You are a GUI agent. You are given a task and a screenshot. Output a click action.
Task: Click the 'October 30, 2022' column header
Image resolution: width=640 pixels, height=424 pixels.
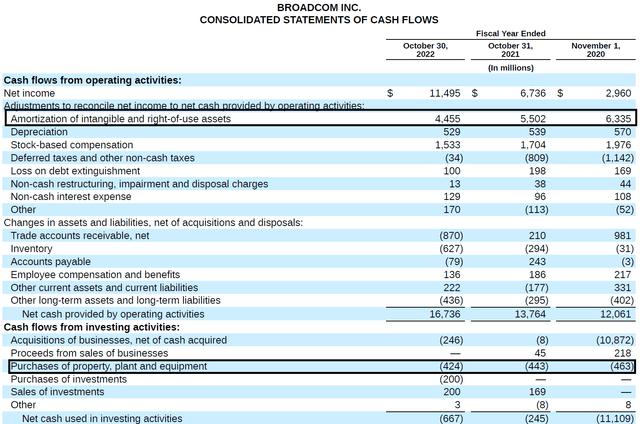[x=425, y=50]
